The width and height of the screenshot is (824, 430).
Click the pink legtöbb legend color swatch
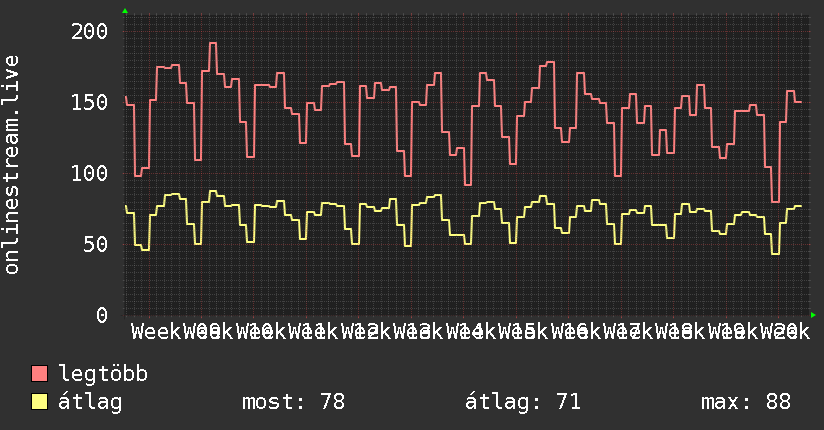[40, 374]
